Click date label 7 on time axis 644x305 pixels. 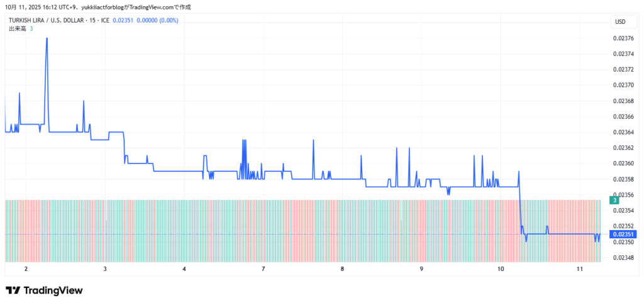[x=263, y=269]
